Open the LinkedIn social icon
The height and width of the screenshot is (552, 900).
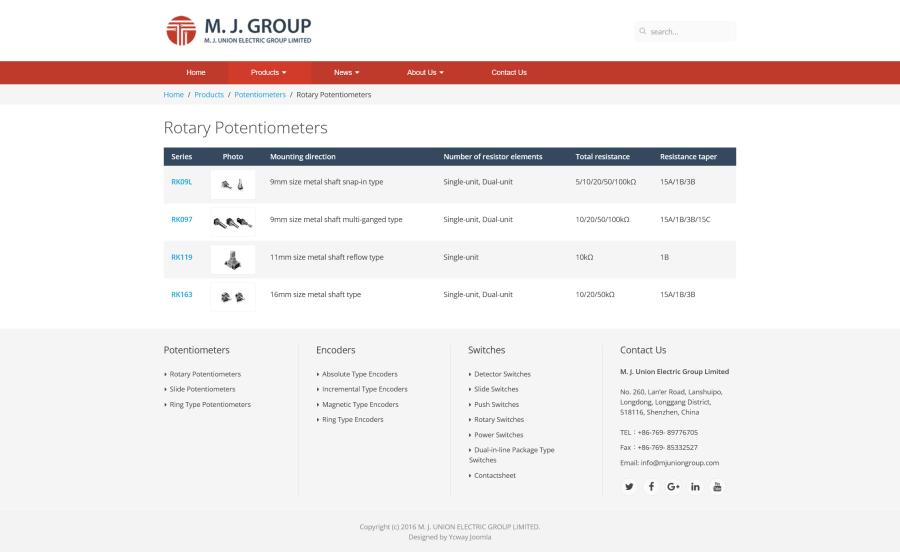[695, 486]
